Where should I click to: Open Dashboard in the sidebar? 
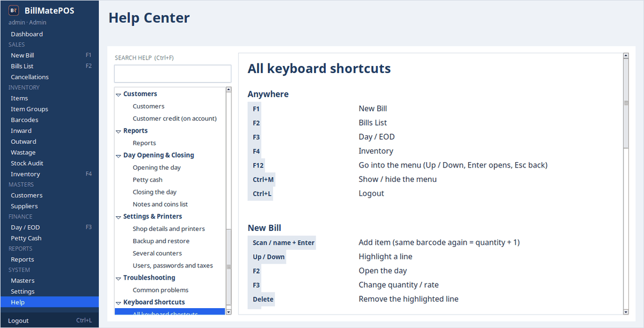[x=49, y=34]
